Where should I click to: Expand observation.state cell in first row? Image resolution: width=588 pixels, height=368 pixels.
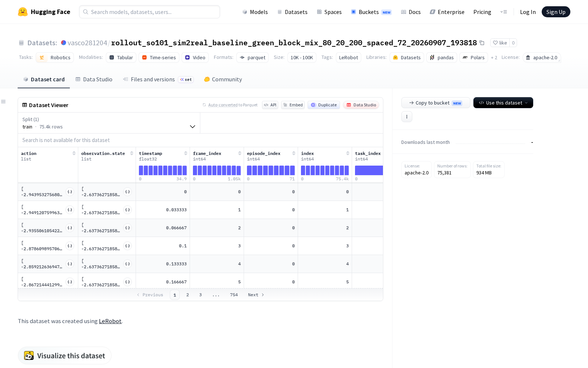128,192
